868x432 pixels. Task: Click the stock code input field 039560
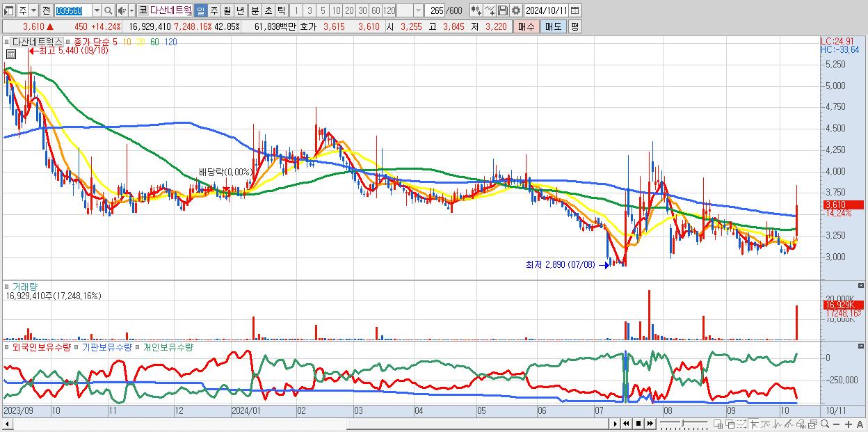pos(73,10)
